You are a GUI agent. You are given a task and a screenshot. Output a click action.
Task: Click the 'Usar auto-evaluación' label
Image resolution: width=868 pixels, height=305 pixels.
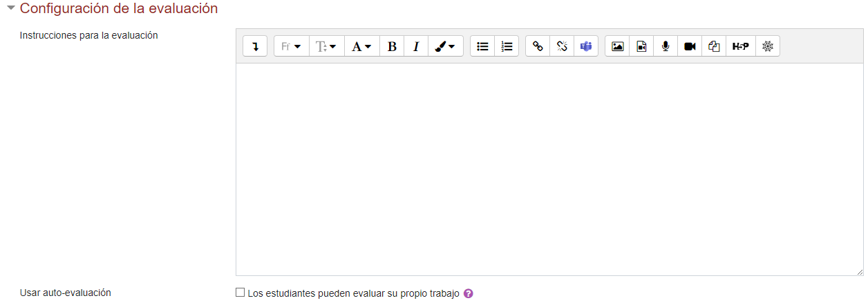66,293
